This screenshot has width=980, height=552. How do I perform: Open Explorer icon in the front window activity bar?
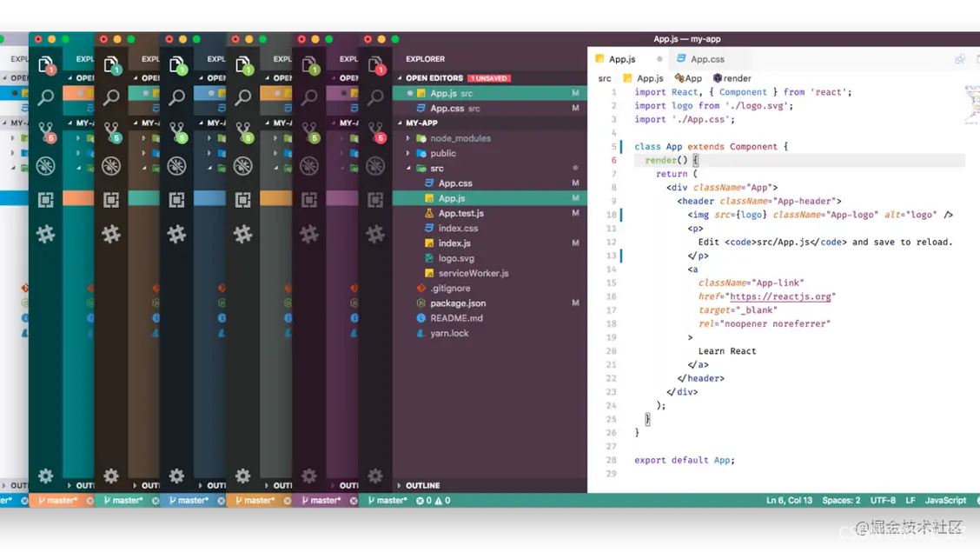[x=375, y=64]
